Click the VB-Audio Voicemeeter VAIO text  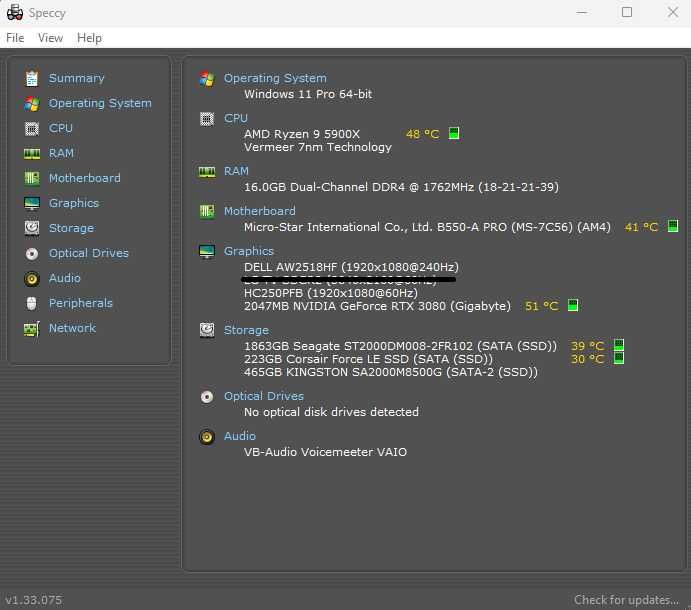tap(325, 452)
